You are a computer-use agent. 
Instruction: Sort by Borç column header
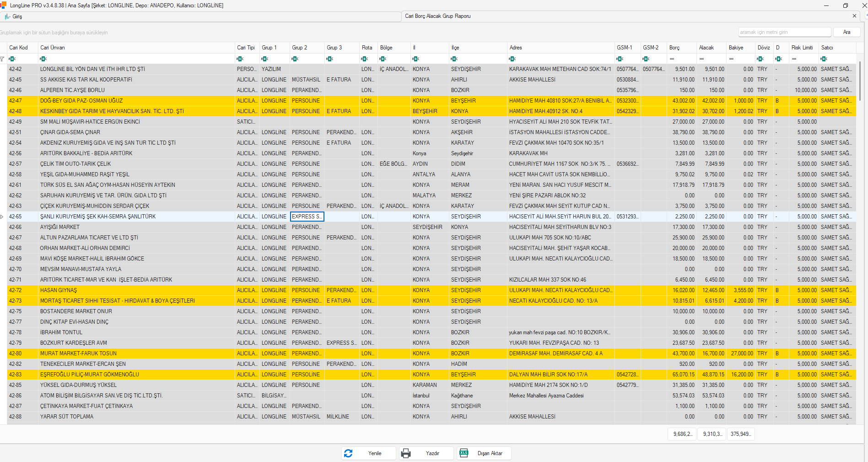coord(682,48)
